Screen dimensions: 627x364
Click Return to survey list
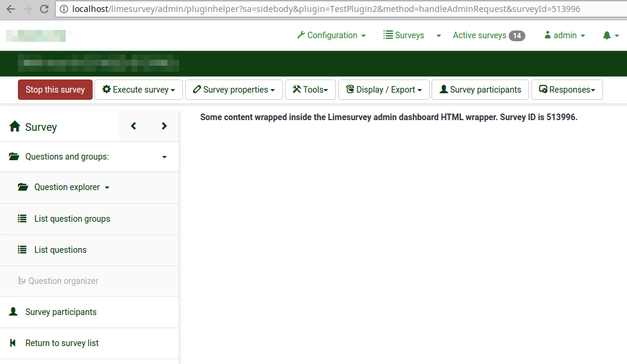pos(89,343)
